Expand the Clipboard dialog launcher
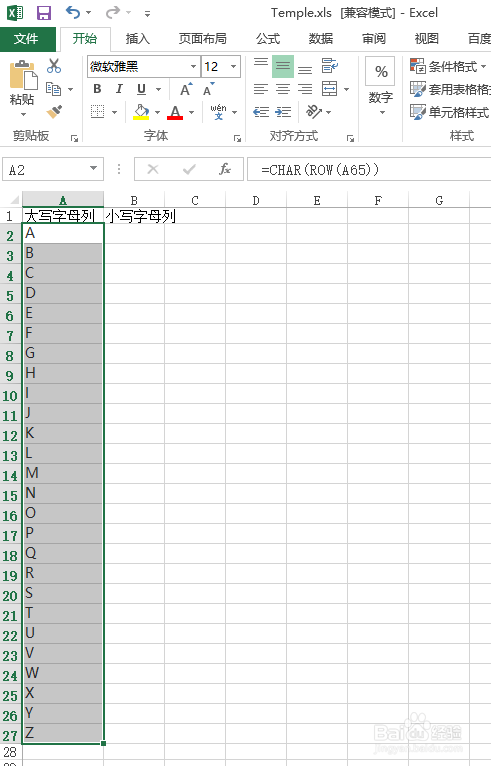Image resolution: width=491 pixels, height=766 pixels. click(x=74, y=139)
